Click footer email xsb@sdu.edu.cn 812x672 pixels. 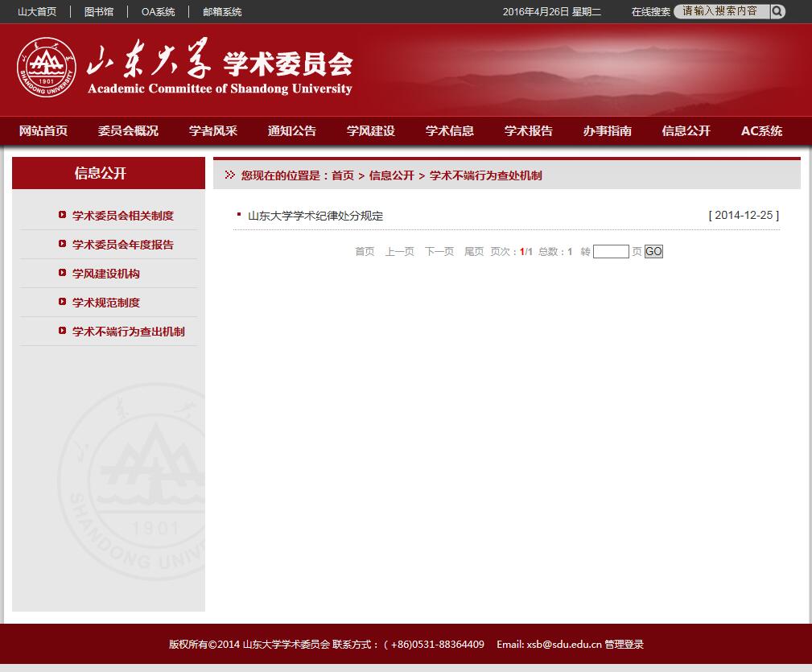click(564, 645)
